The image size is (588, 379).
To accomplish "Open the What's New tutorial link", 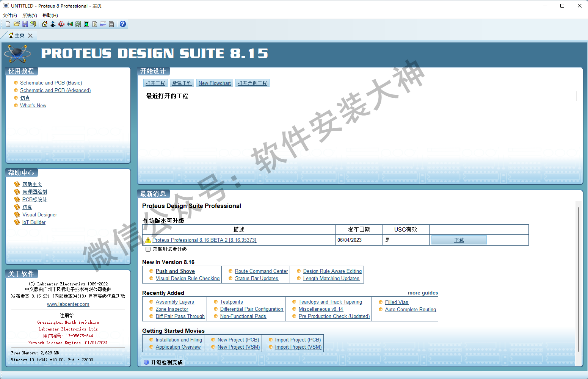I will pyautogui.click(x=33, y=105).
